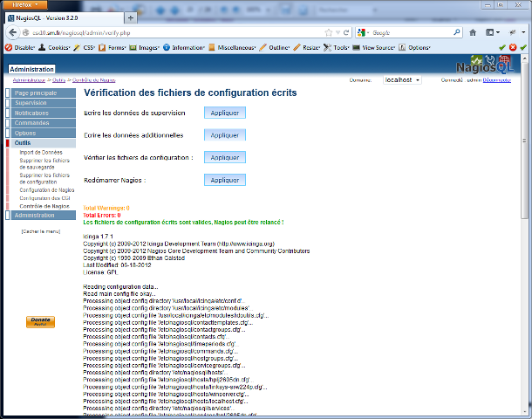Apply Redémarrer Nagios
This screenshot has width=532, height=419.
coord(225,180)
